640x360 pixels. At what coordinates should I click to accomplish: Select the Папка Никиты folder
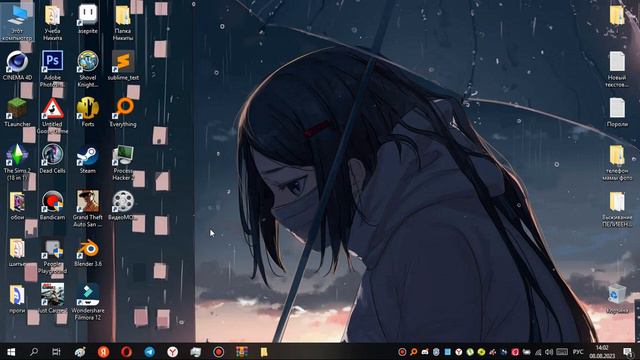click(122, 22)
